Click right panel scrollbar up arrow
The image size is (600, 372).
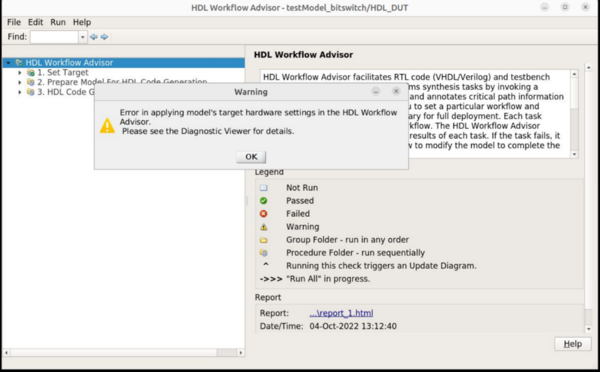(589, 68)
